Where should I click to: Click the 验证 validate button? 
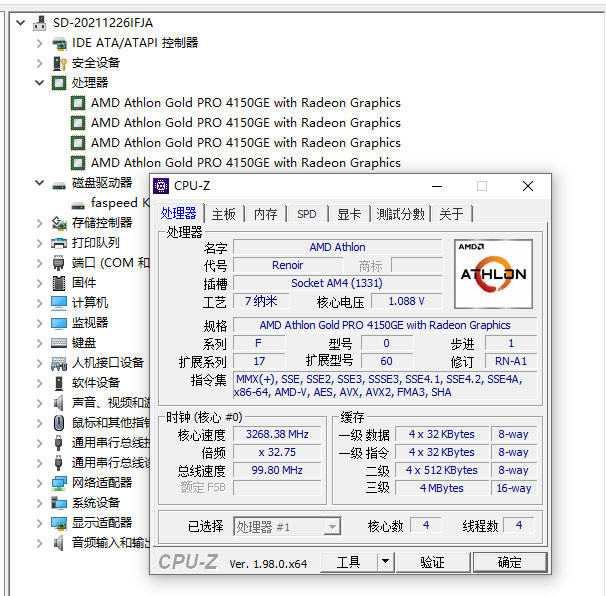click(x=432, y=562)
